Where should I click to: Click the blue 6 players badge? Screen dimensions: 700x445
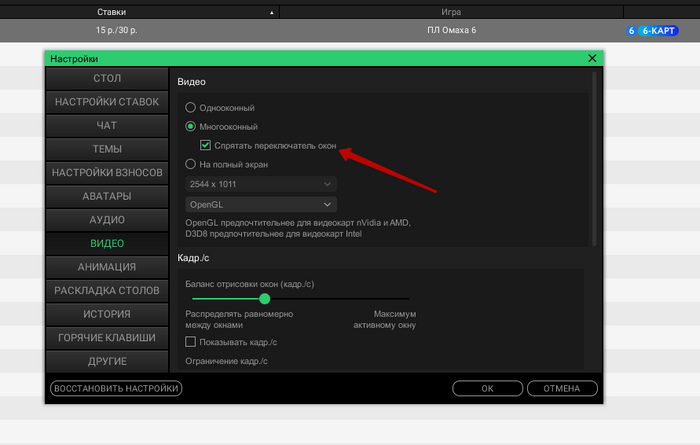631,31
